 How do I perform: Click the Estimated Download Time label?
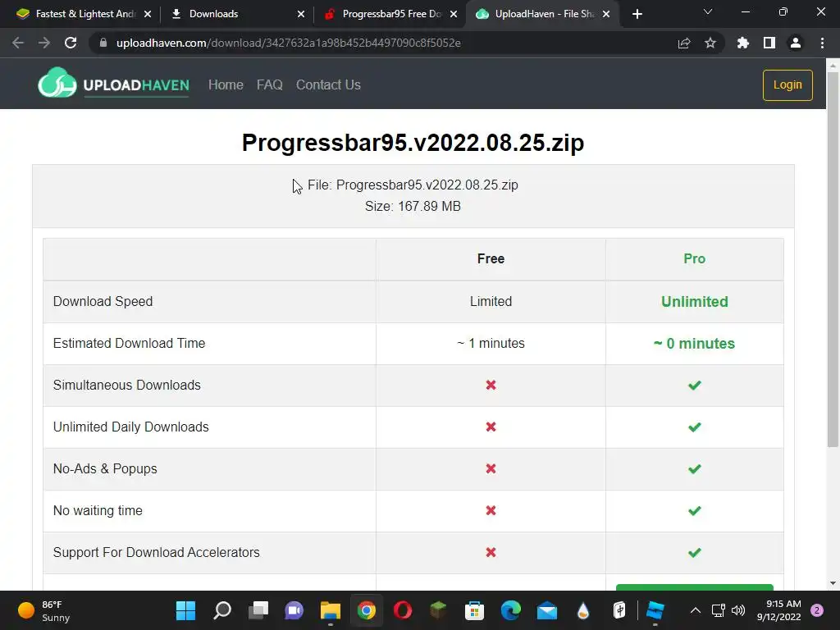[129, 343]
